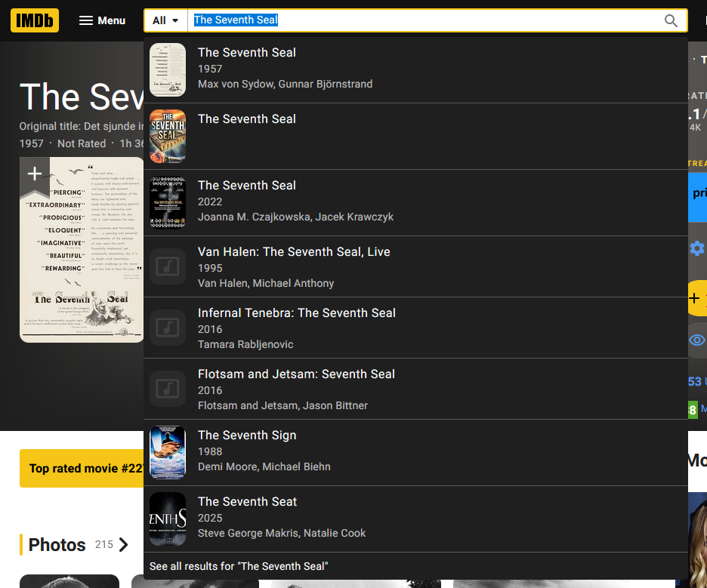The width and height of the screenshot is (707, 588).
Task: Add to watchlist via poster plus ribbon
Action: 35,175
